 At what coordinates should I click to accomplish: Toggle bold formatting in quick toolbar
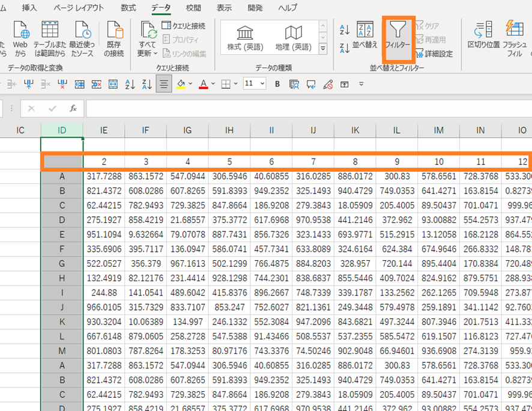[277, 84]
